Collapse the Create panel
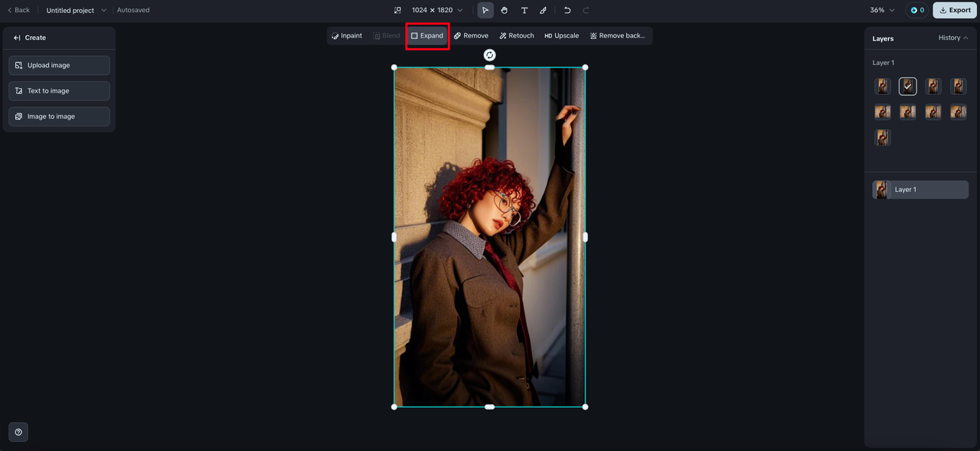The width and height of the screenshot is (980, 451). tap(17, 38)
